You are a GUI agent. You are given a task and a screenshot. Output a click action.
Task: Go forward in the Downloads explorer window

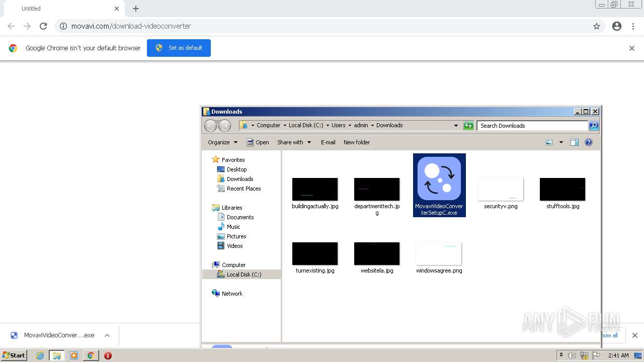pos(224,126)
